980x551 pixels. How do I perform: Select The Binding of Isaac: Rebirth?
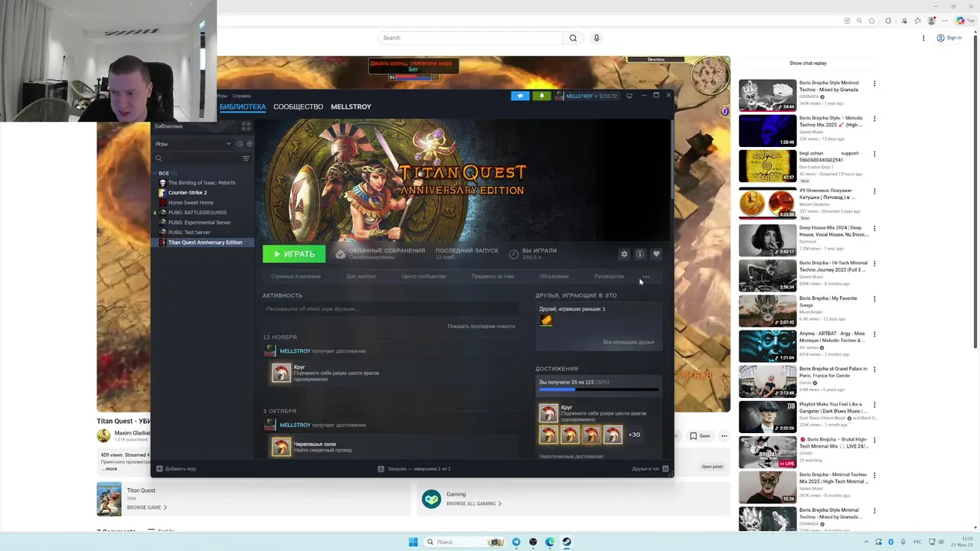point(201,183)
